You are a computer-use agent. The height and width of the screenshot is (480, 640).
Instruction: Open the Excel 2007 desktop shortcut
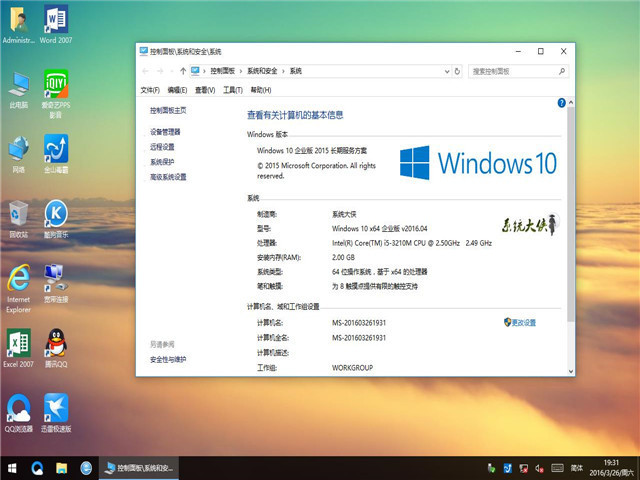pyautogui.click(x=18, y=343)
